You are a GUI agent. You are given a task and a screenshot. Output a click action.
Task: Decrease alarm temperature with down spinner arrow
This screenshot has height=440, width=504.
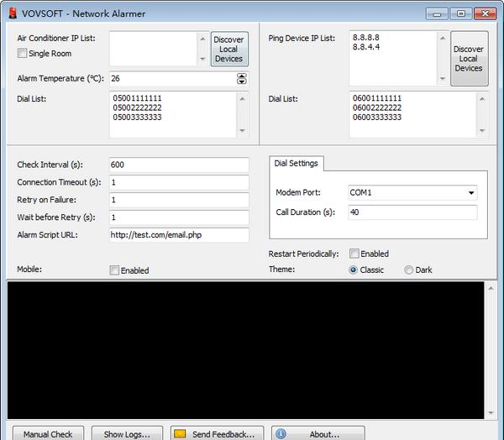[x=242, y=81]
